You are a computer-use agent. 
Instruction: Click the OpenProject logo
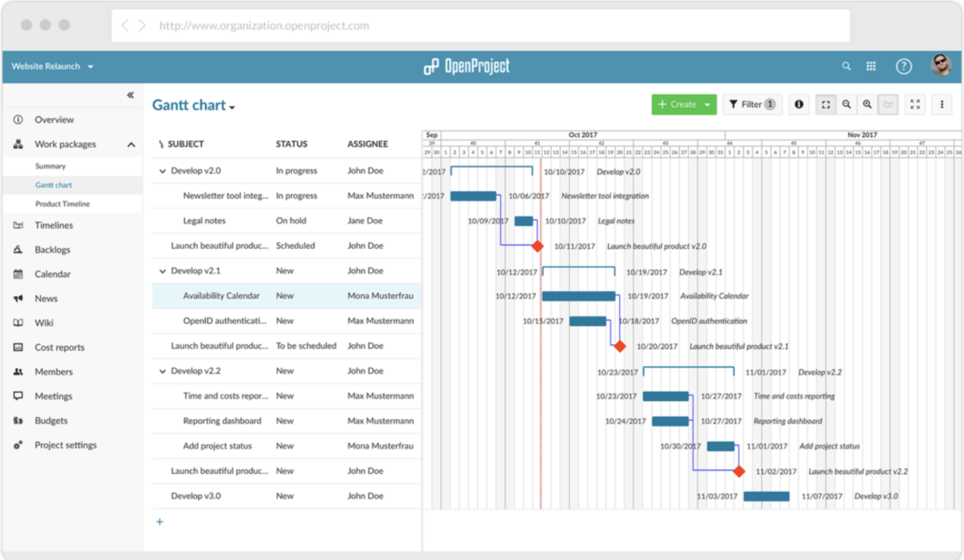466,66
